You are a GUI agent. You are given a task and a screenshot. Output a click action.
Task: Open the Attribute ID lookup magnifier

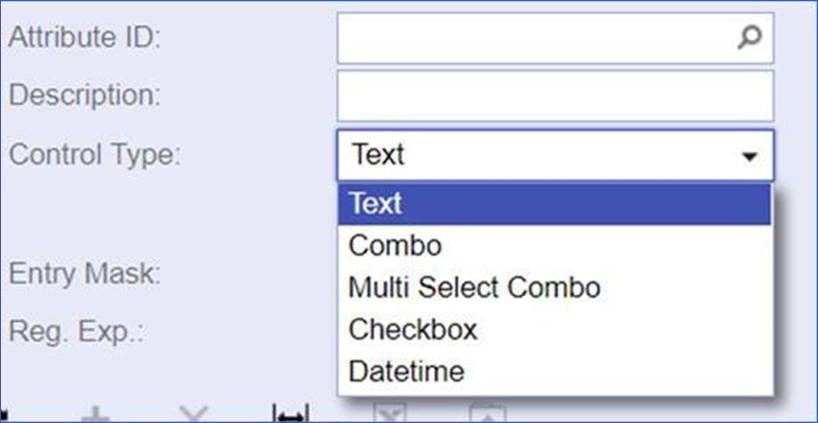(x=749, y=38)
